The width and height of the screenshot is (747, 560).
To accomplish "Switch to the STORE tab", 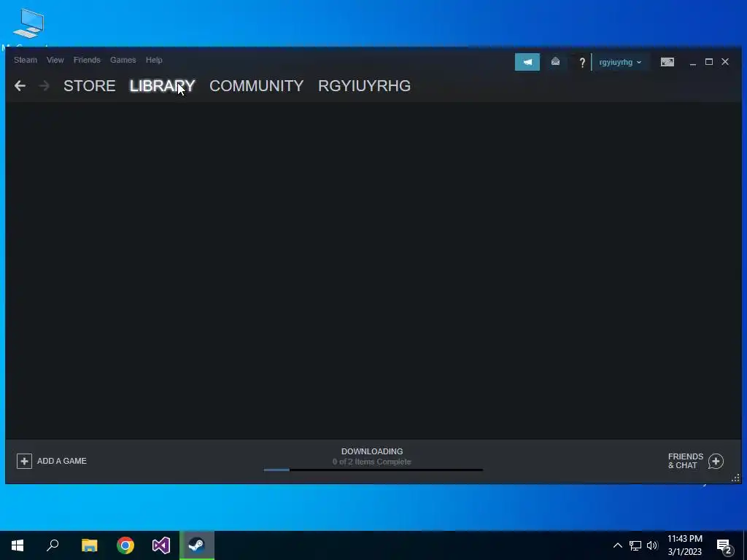I will pos(90,86).
